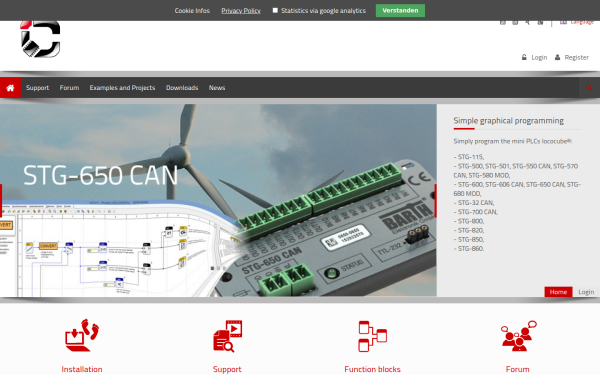Click the STG-650 CAN slideshow image
600x375 pixels.
(218, 200)
